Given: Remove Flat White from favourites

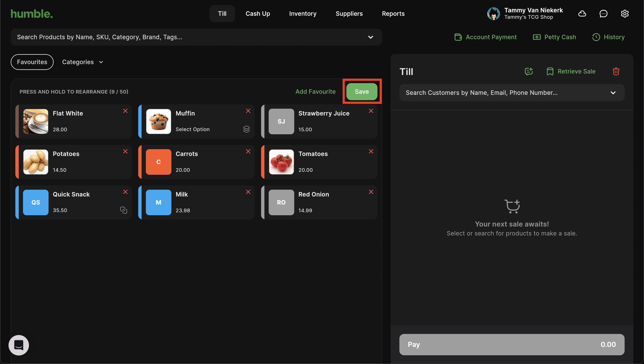Looking at the screenshot, I should tap(125, 111).
